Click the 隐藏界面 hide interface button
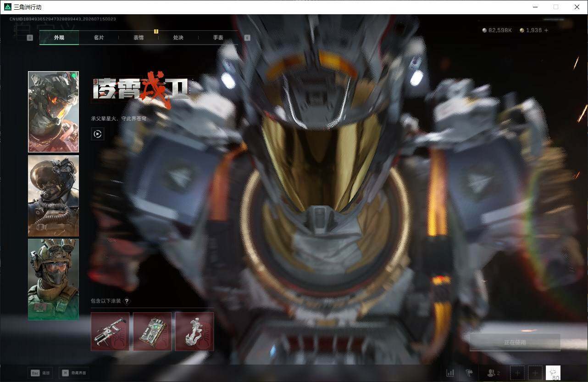Image resolution: width=588 pixels, height=382 pixels. point(74,373)
